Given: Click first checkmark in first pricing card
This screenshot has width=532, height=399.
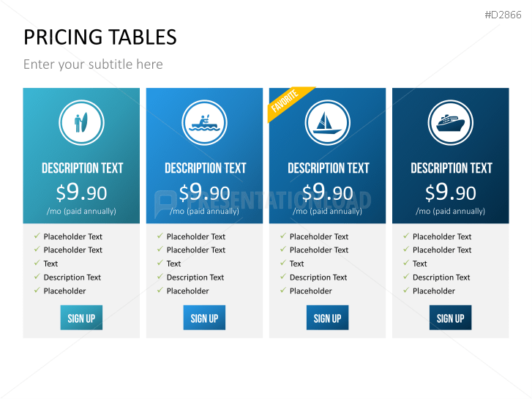Looking at the screenshot, I should [x=37, y=236].
